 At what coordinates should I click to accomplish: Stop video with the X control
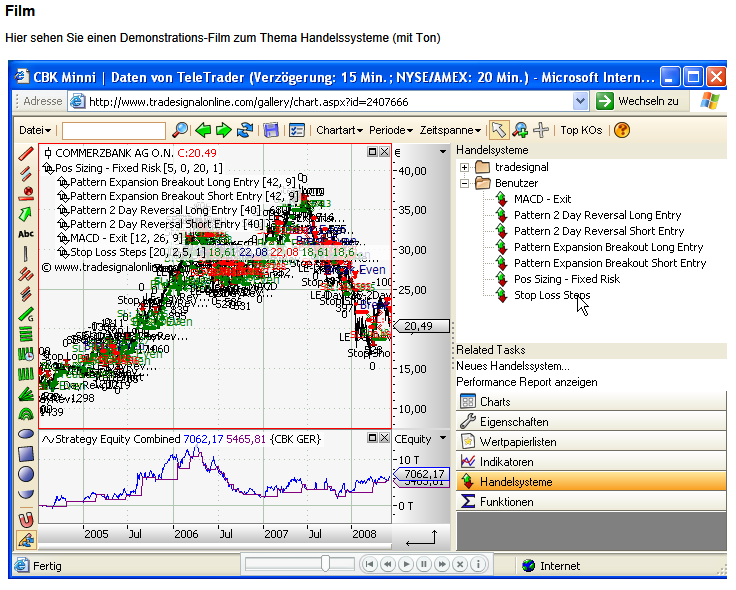click(x=460, y=564)
